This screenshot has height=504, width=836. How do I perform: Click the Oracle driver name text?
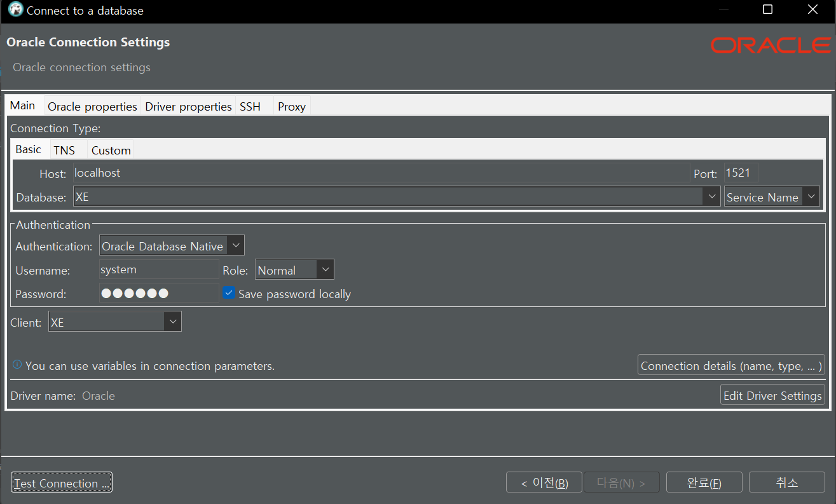(x=99, y=395)
